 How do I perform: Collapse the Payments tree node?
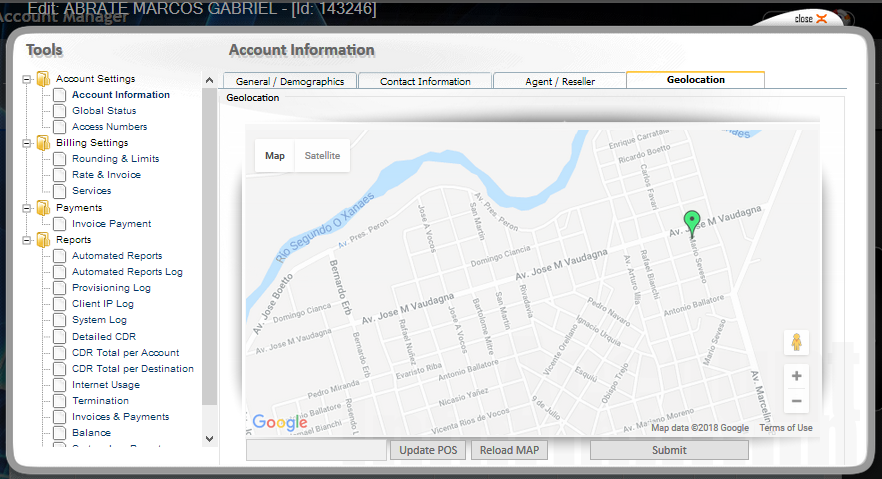coord(27,208)
